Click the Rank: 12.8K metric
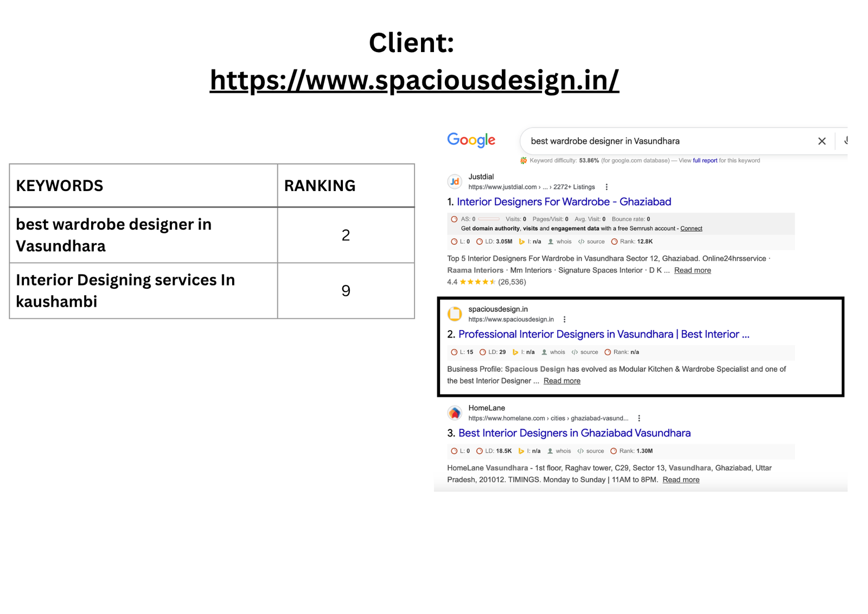Image resolution: width=868 pixels, height=614 pixels. click(632, 242)
